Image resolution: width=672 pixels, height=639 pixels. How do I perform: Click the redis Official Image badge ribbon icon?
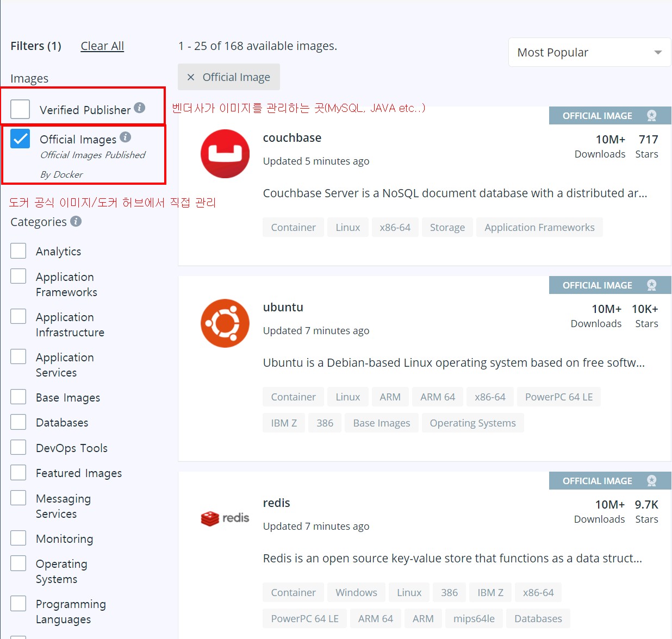(651, 481)
